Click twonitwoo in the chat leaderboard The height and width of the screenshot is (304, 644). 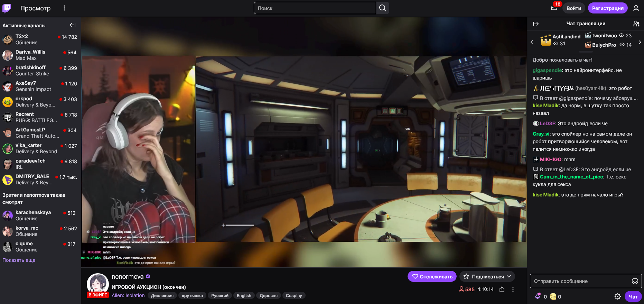pos(605,36)
